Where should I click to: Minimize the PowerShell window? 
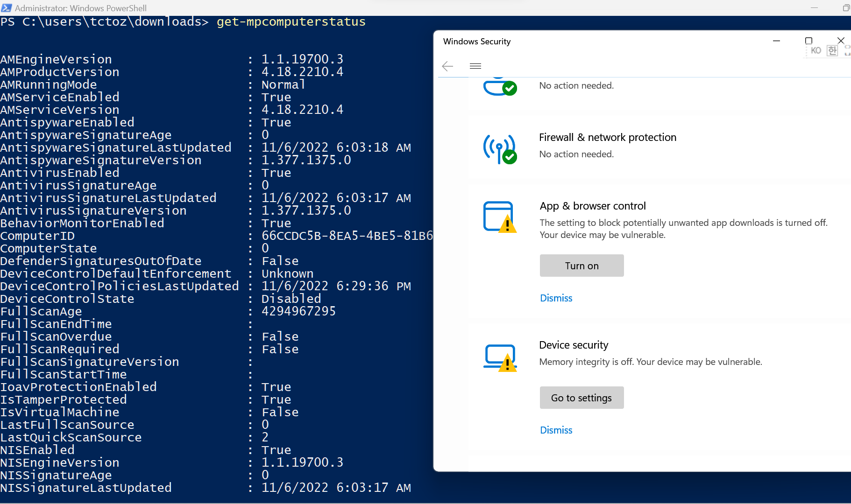click(x=814, y=8)
